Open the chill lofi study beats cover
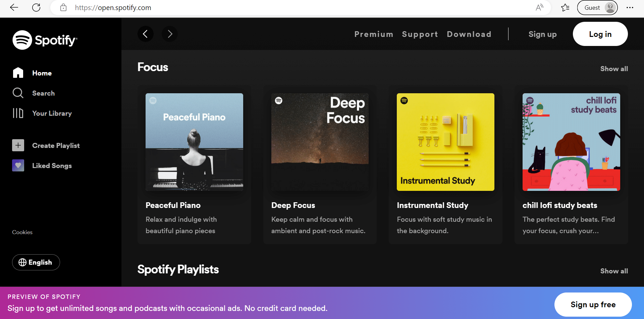The width and height of the screenshot is (644, 319). pyautogui.click(x=571, y=142)
